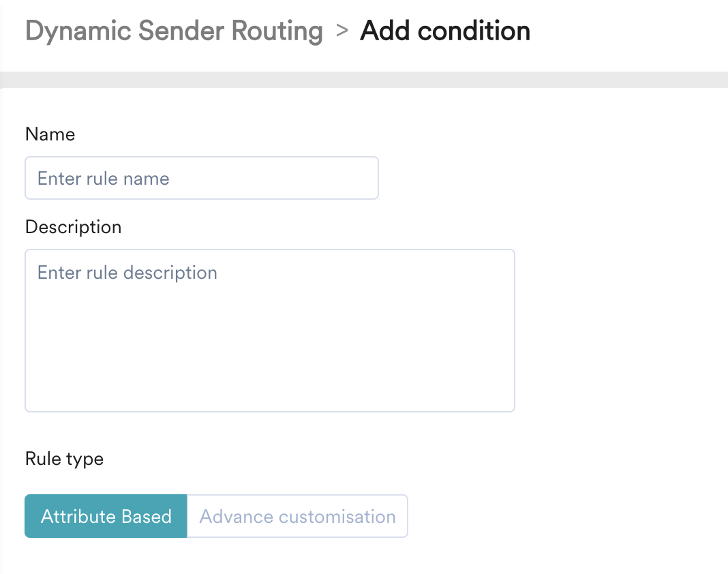Switch to Advance customisation rule type
Screen dimensions: 728x574
click(297, 517)
